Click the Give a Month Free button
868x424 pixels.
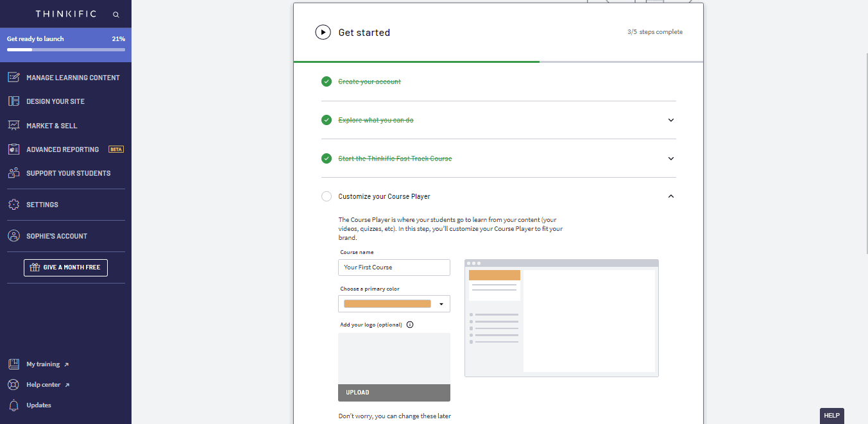coord(65,267)
